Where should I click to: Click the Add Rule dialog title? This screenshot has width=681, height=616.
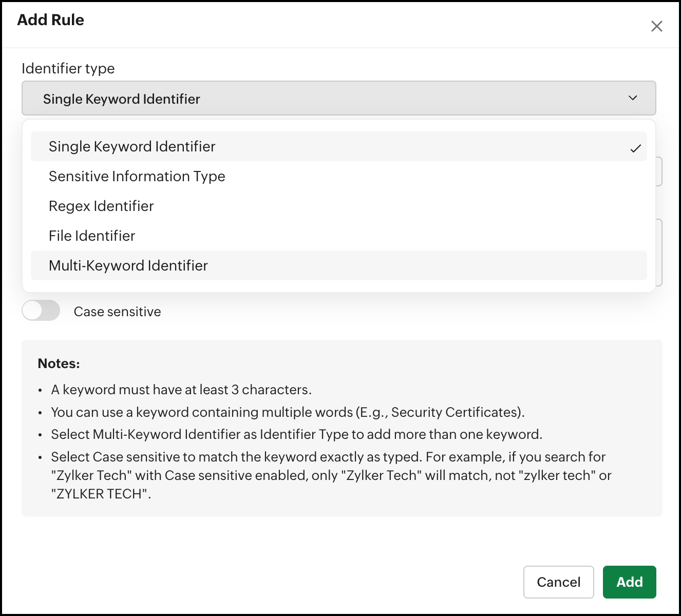click(x=51, y=20)
